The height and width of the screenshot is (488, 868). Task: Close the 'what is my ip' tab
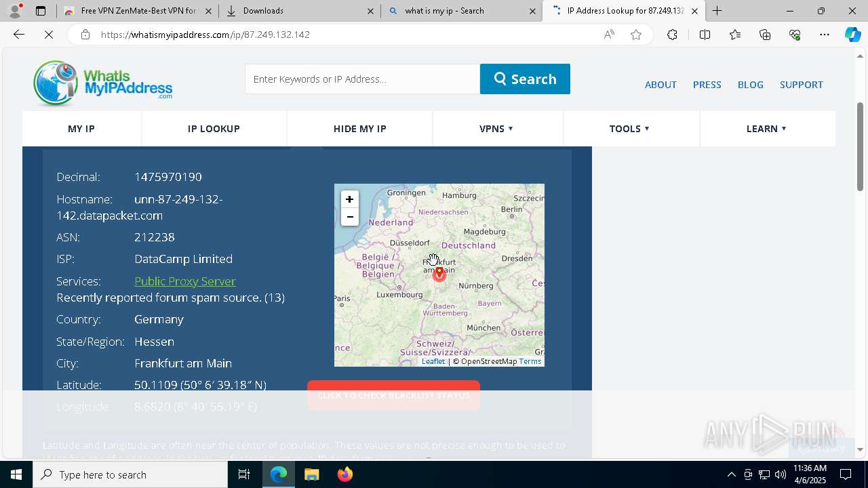pos(532,11)
